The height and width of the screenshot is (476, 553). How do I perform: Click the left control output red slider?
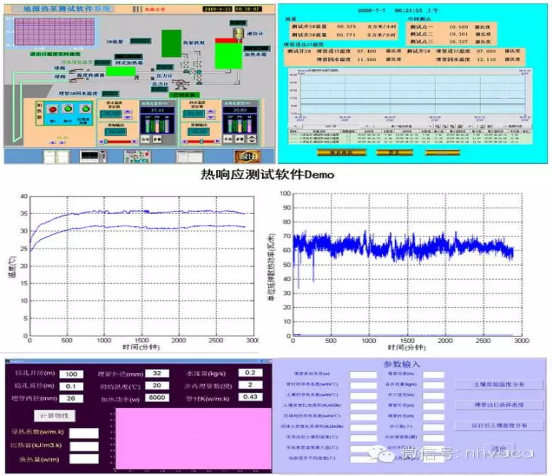point(119,142)
